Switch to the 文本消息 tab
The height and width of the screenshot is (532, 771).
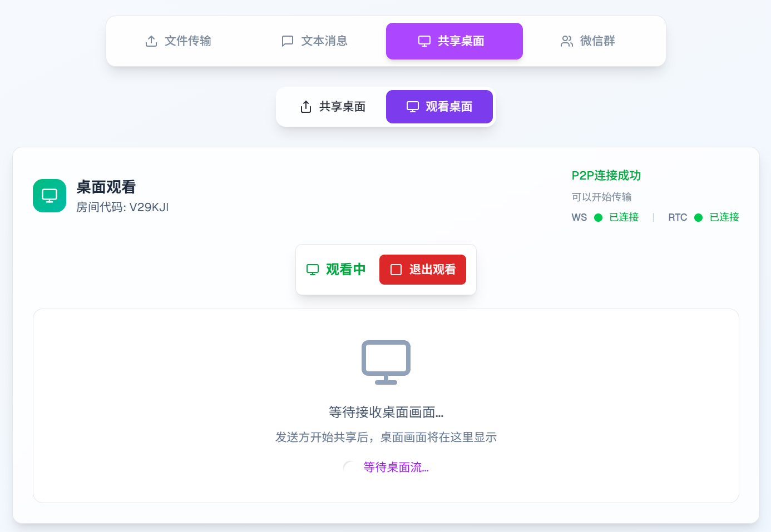click(x=314, y=41)
